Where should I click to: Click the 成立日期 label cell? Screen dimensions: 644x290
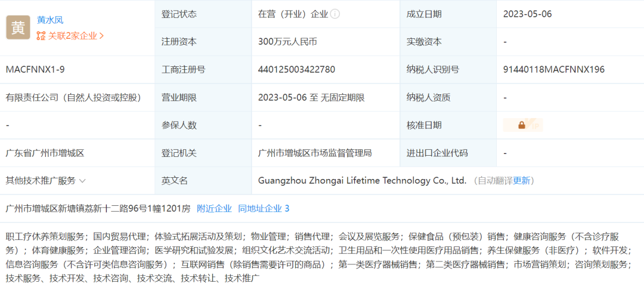448,14
